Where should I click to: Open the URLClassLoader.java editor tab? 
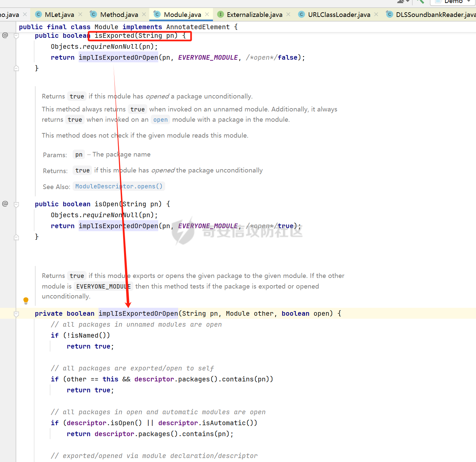(x=339, y=15)
